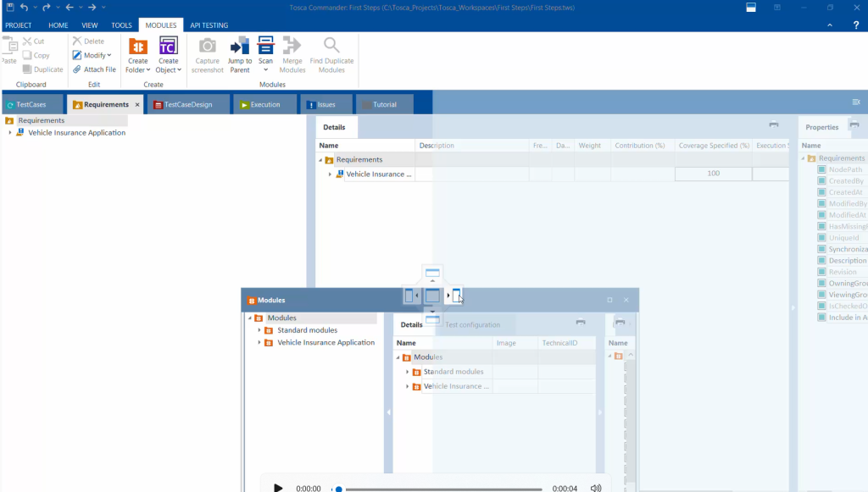
Task: Navigate forward with the right arrow
Action: 92,7
